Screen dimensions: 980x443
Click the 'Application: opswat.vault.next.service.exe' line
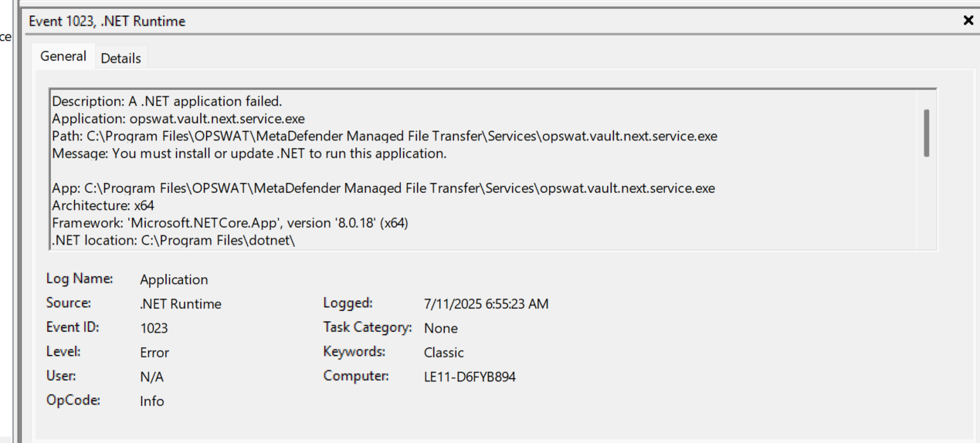[178, 119]
